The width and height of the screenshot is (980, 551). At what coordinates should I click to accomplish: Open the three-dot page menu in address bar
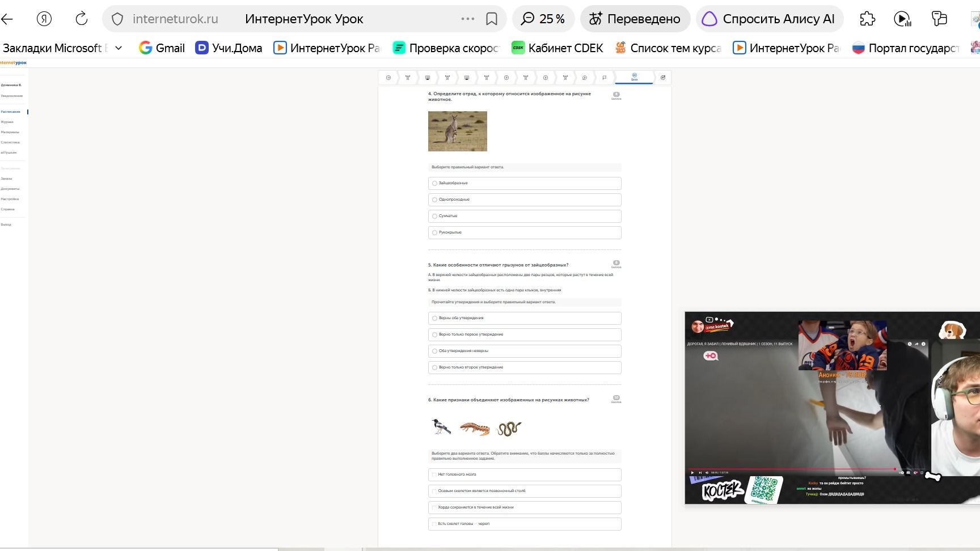[x=468, y=19]
